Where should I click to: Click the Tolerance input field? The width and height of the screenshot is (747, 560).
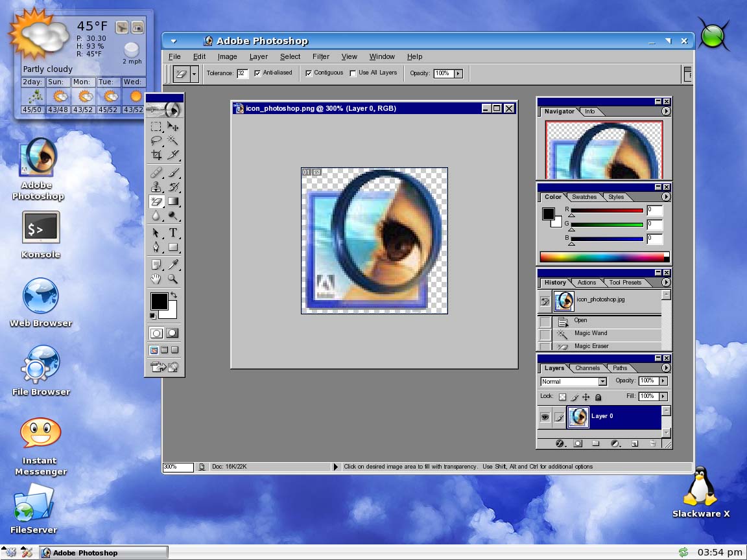(243, 73)
